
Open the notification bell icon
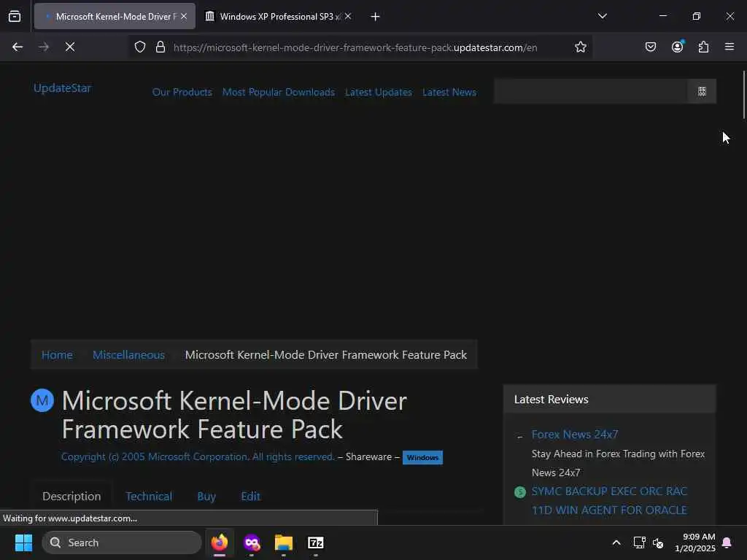(727, 542)
